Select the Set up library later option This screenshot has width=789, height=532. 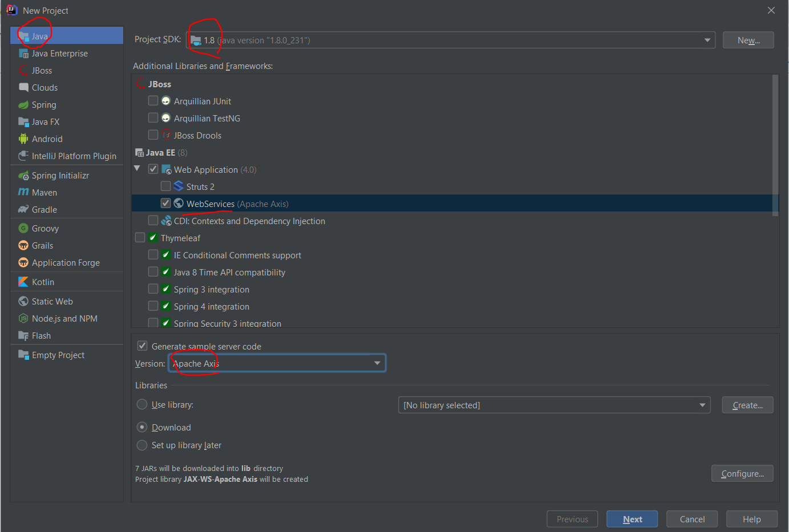pyautogui.click(x=142, y=445)
